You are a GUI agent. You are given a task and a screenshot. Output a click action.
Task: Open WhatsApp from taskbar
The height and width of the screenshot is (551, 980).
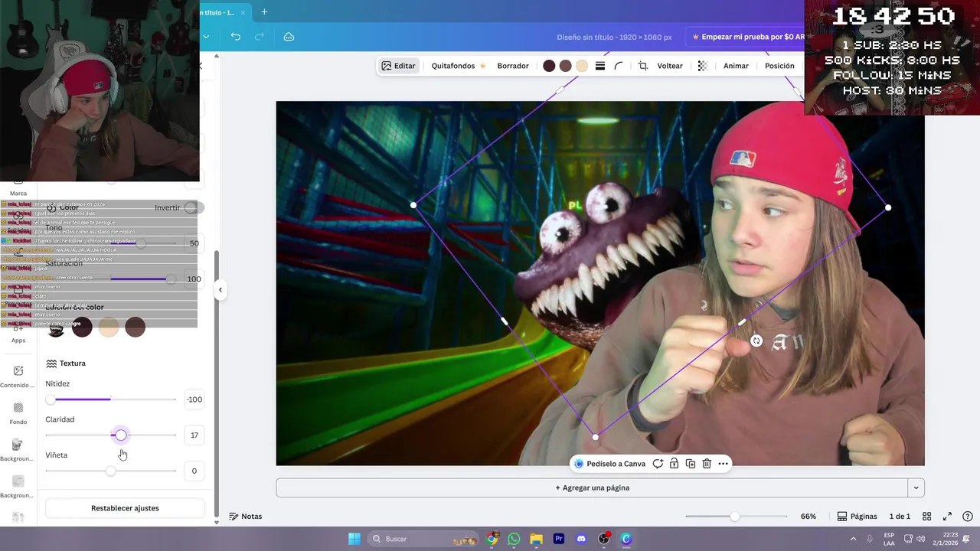point(514,539)
